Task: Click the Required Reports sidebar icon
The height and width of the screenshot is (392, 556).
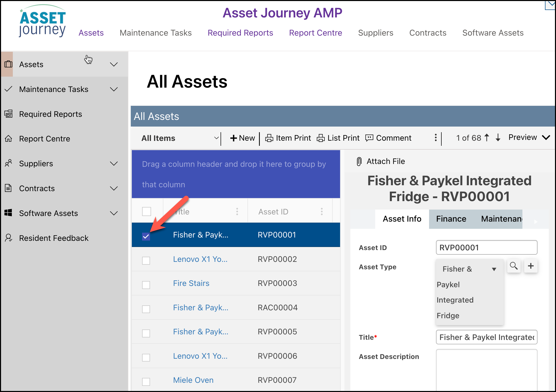Action: (x=8, y=114)
